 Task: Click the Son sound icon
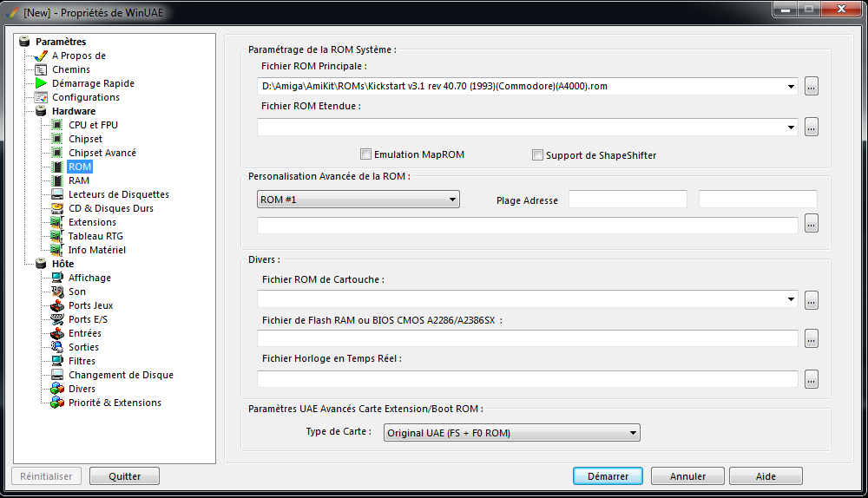point(57,292)
